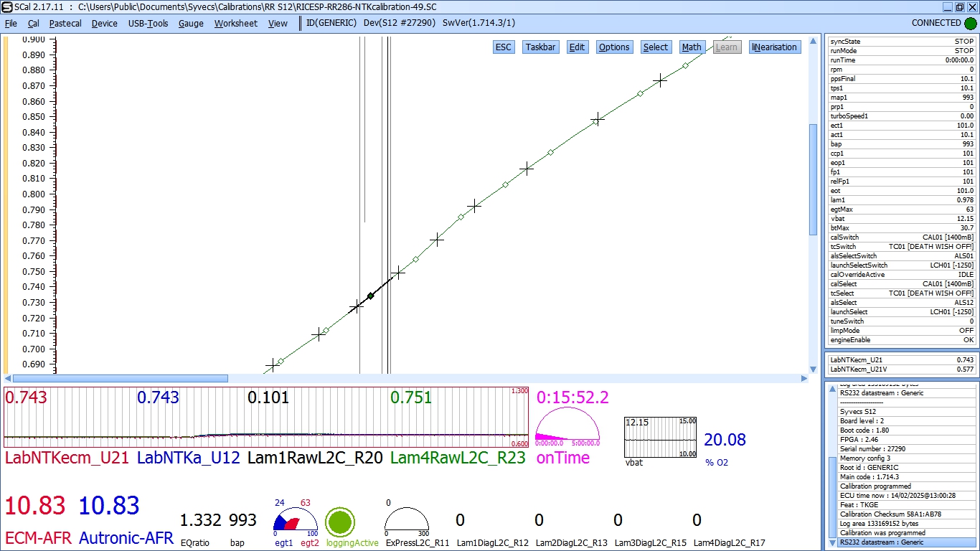Click the SCal application icon in the title bar
Image resolution: width=980 pixels, height=551 pixels.
7,7
